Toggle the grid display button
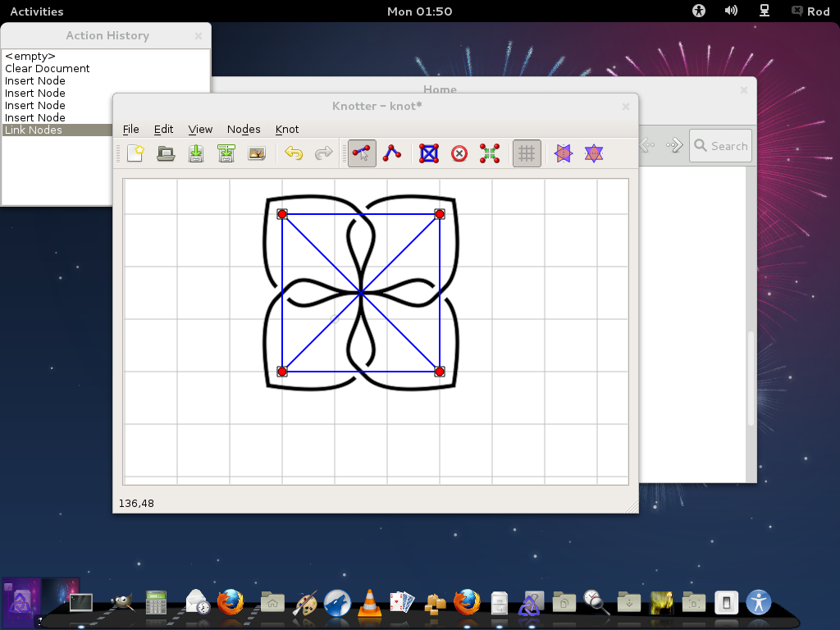The width and height of the screenshot is (840, 630). click(x=527, y=153)
